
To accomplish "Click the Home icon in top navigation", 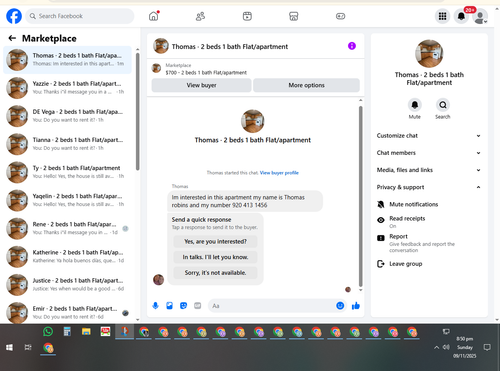I will 154,16.
